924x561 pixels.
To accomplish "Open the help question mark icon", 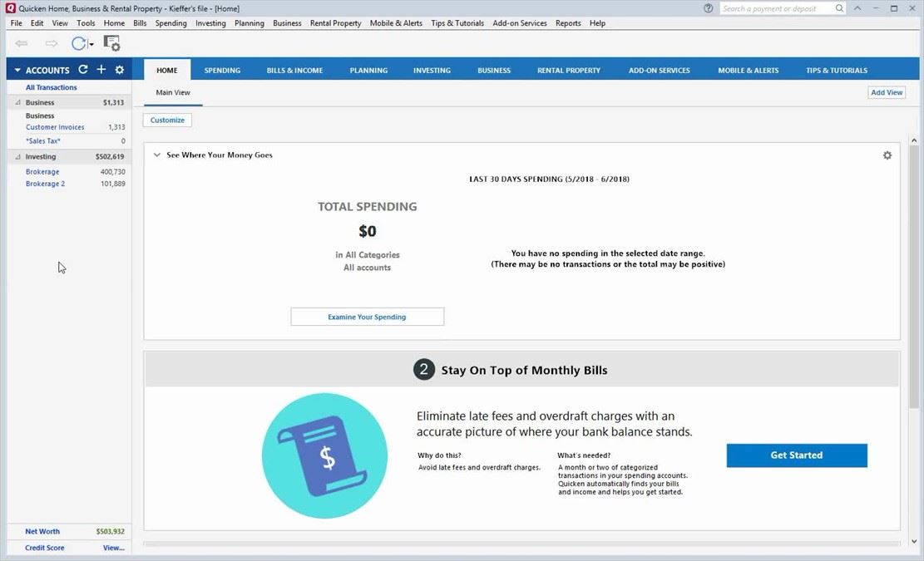I will pos(708,8).
